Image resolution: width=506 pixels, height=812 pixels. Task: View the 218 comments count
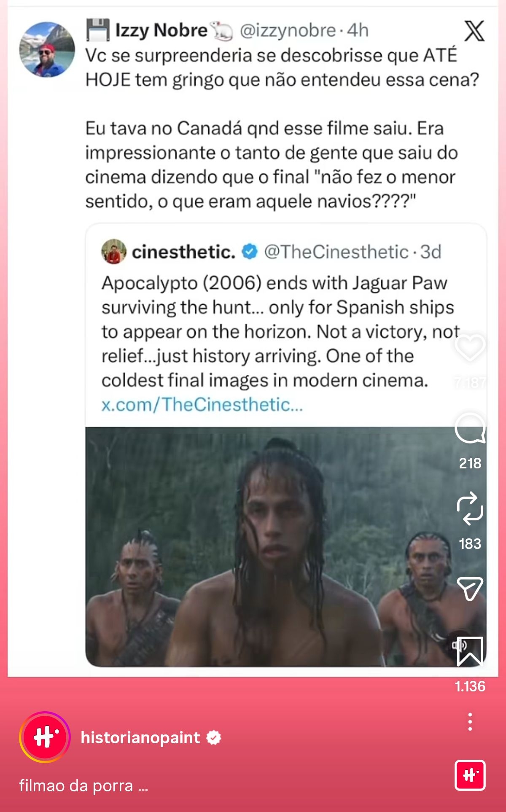(x=470, y=463)
